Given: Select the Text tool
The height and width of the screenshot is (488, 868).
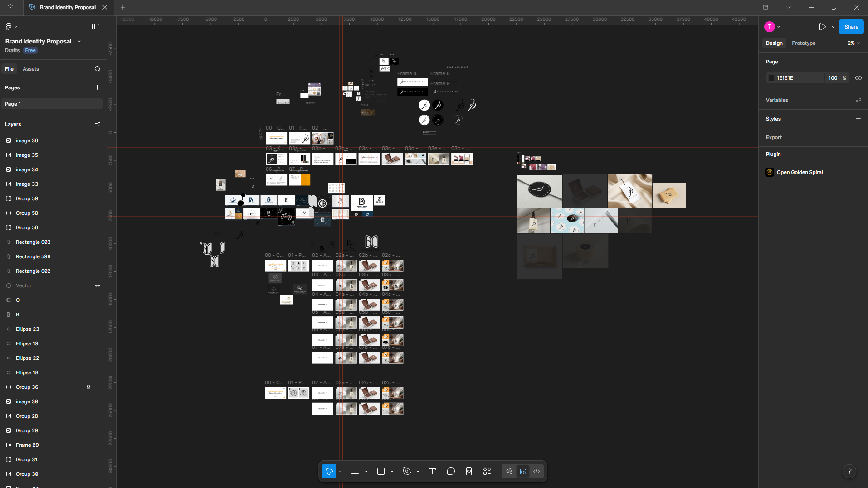Looking at the screenshot, I should point(432,471).
